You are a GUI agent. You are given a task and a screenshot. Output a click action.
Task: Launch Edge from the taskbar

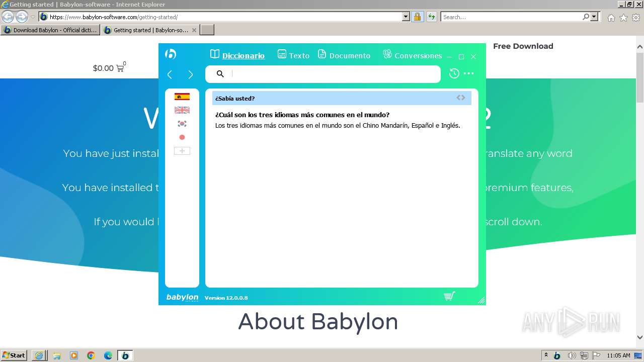[x=108, y=355]
